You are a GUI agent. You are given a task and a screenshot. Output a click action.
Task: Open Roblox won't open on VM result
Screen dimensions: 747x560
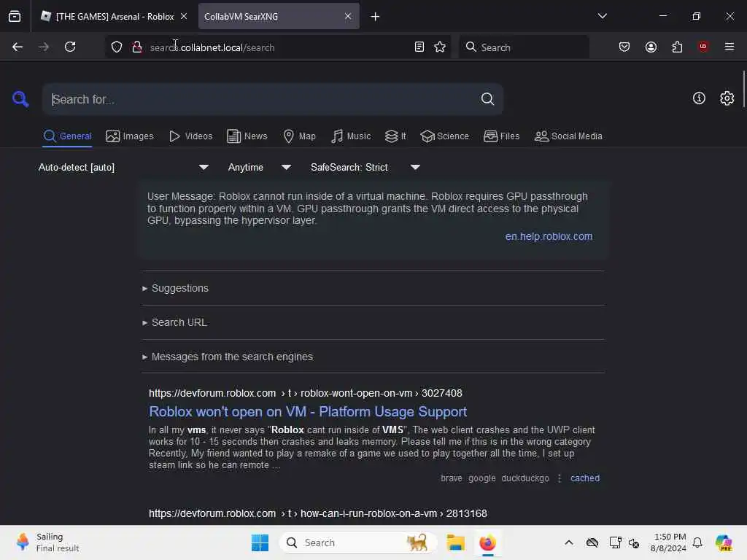click(308, 411)
